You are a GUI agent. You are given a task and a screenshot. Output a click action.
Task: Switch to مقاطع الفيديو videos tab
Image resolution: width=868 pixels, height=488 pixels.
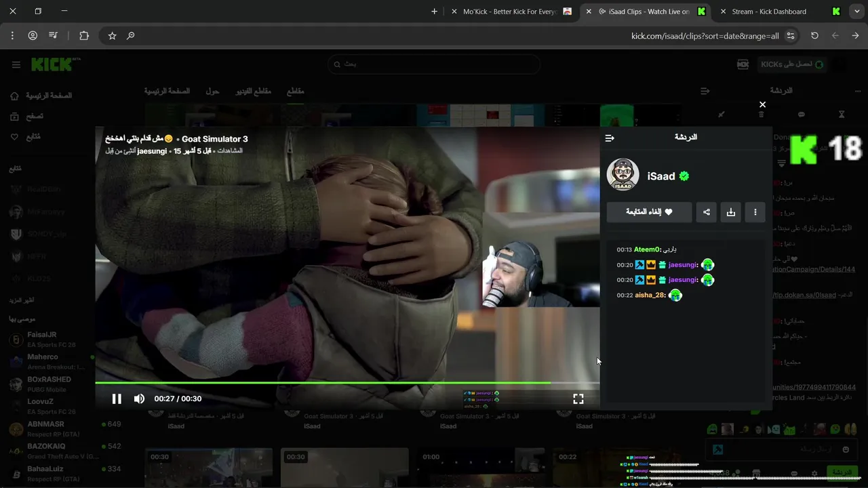pos(253,91)
